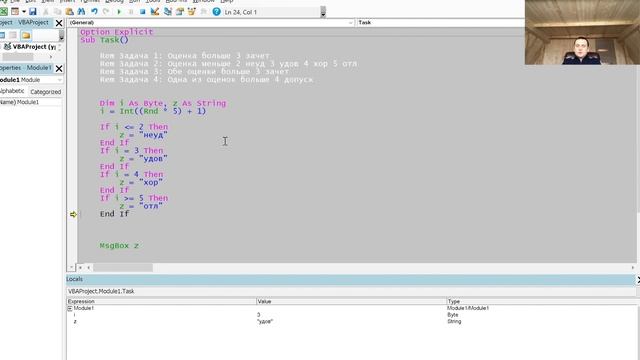Open the Window menu
The image size is (640, 360).
pos(203,2)
